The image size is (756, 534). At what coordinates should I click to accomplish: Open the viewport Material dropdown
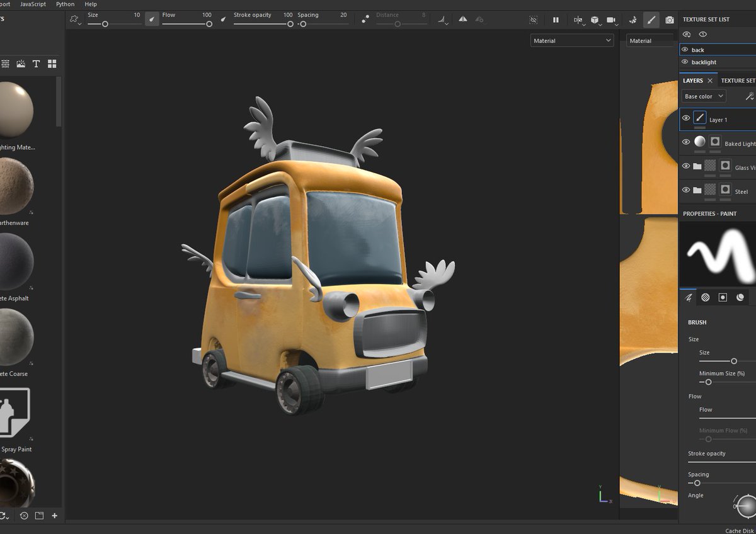click(572, 40)
